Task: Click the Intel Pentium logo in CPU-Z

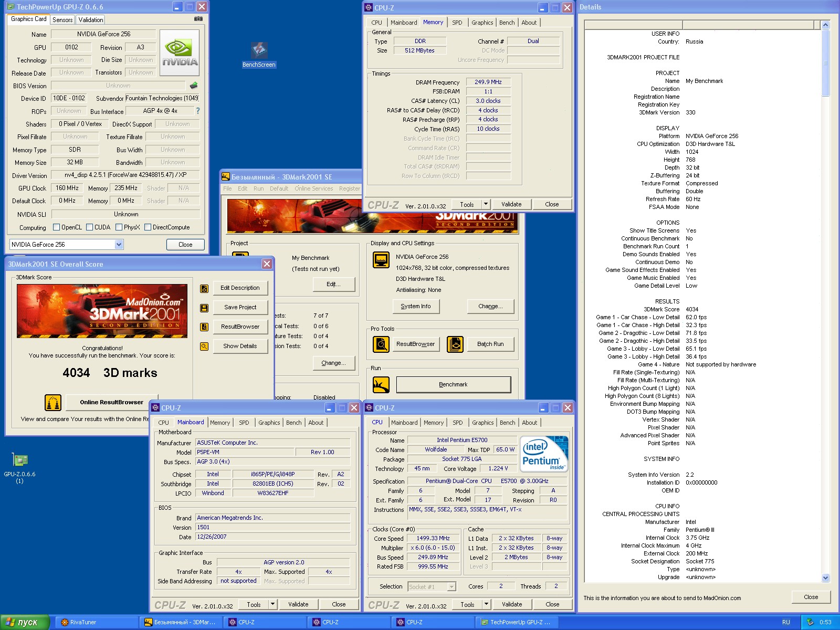Action: [544, 454]
